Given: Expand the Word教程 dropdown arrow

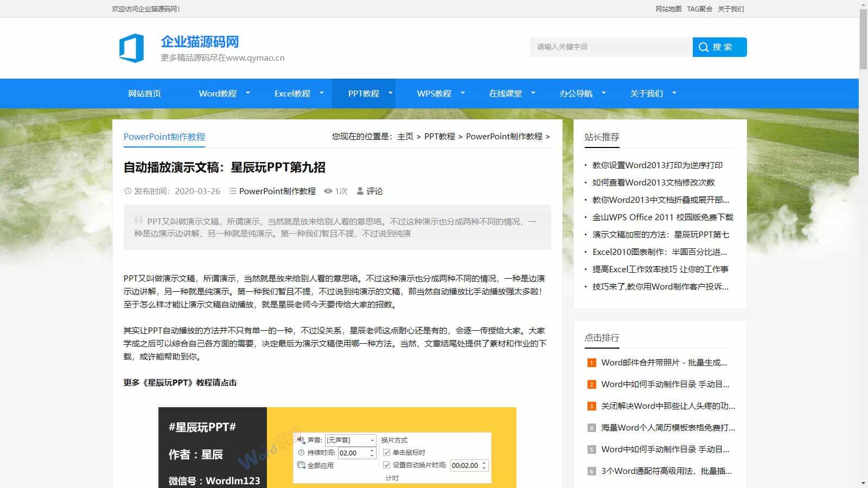Looking at the screenshot, I should [248, 93].
